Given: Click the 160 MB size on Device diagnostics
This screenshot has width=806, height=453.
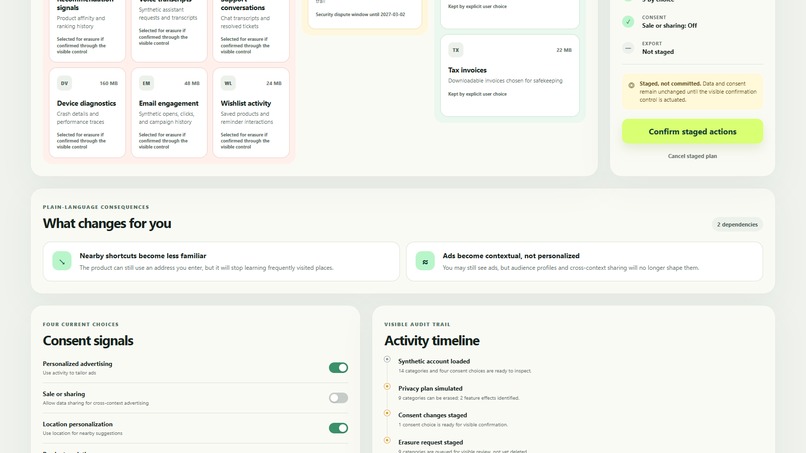Looking at the screenshot, I should click(108, 83).
